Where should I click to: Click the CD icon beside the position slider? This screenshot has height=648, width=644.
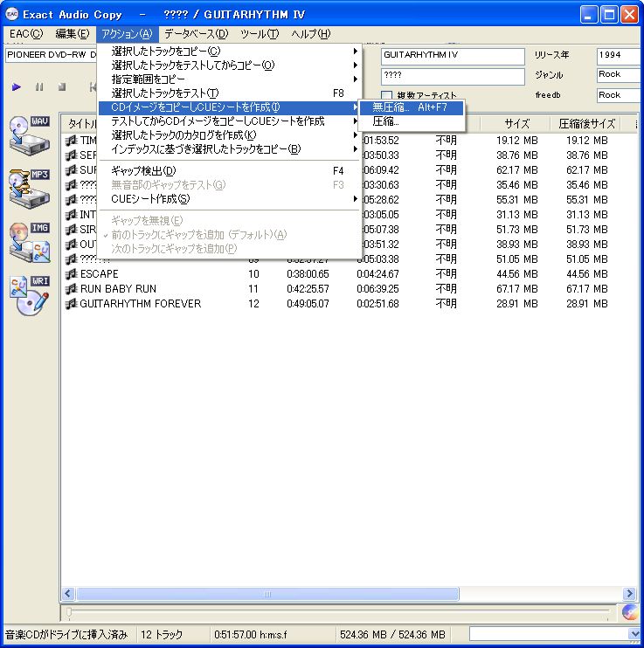(x=629, y=612)
